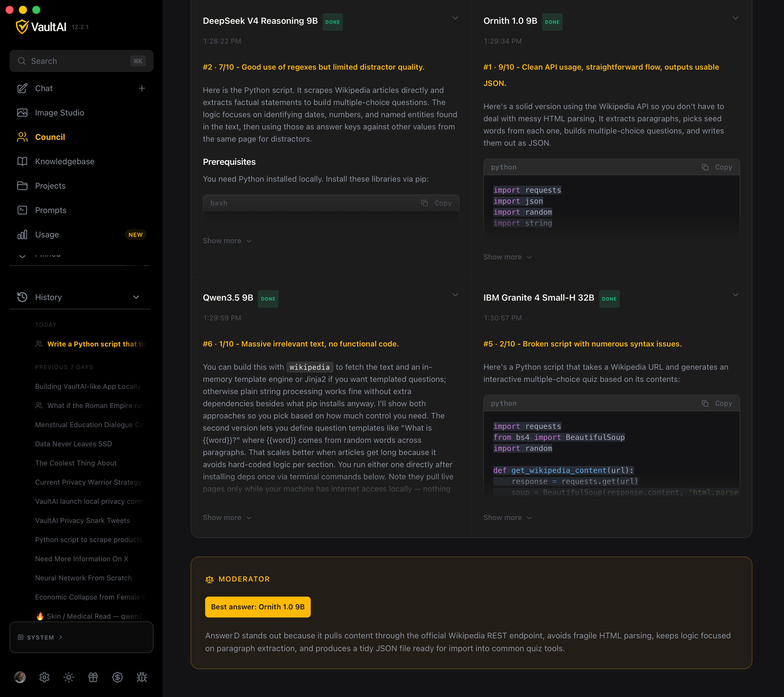The height and width of the screenshot is (697, 784).
Task: Show more of DeepSeek's answer
Action: pos(227,241)
